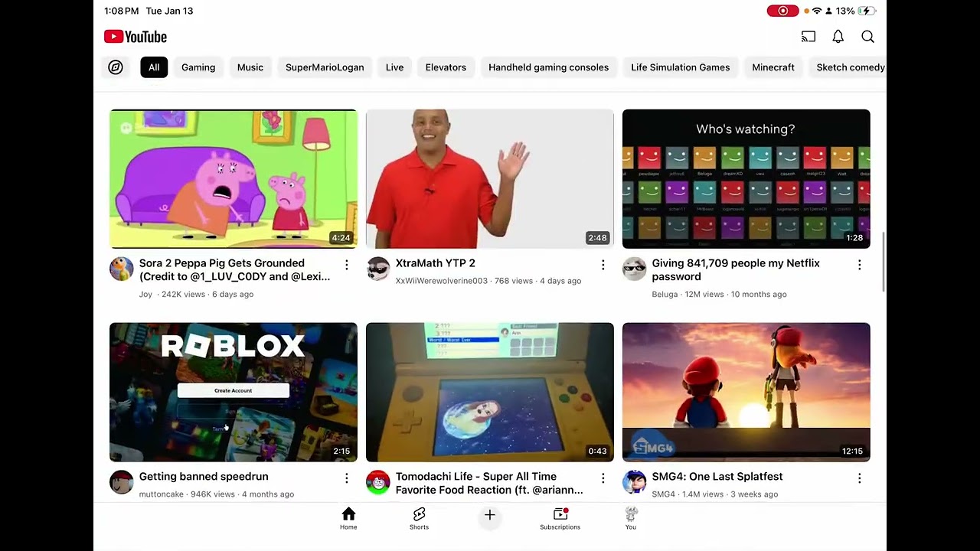Screen dimensions: 980x551
Task: Play the 3DS Tomodachi Life thumbnail
Action: (x=490, y=392)
